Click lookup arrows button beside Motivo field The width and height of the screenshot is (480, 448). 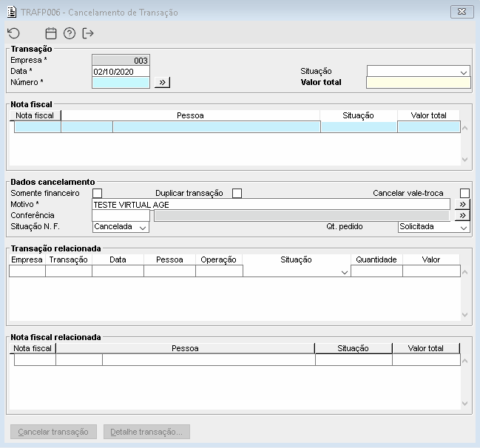(x=462, y=204)
